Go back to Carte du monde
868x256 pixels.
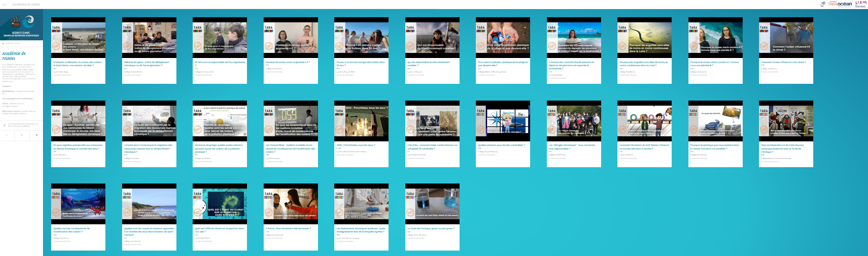(x=11, y=43)
